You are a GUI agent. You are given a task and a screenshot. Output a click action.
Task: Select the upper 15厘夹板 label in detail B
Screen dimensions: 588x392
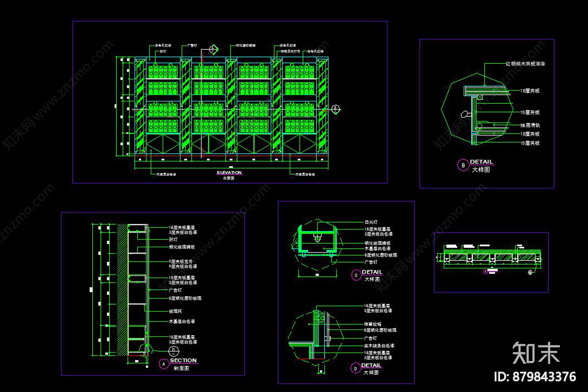point(530,112)
